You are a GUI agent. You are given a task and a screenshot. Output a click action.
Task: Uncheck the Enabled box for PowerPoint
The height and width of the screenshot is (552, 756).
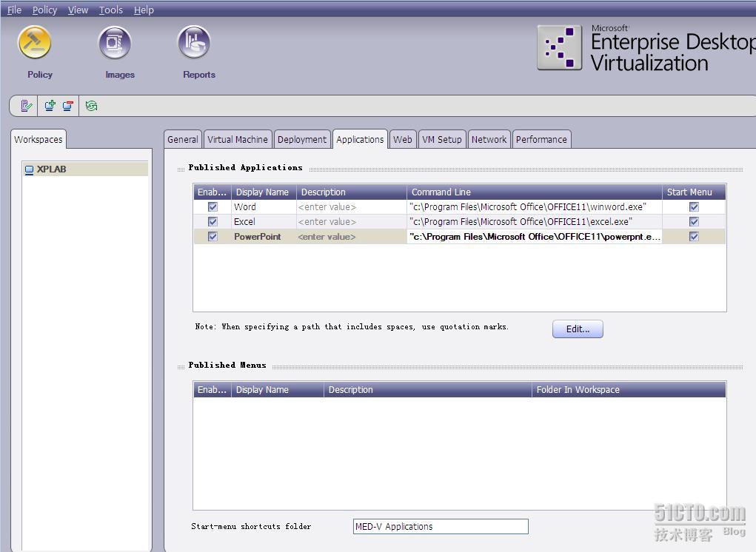click(x=213, y=237)
